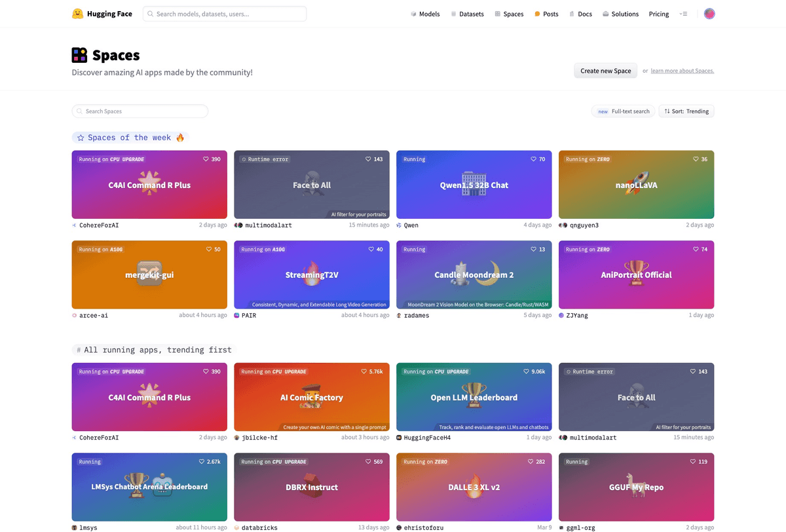This screenshot has height=532, width=786.
Task: Follow the learn more about Spaces link
Action: [683, 71]
